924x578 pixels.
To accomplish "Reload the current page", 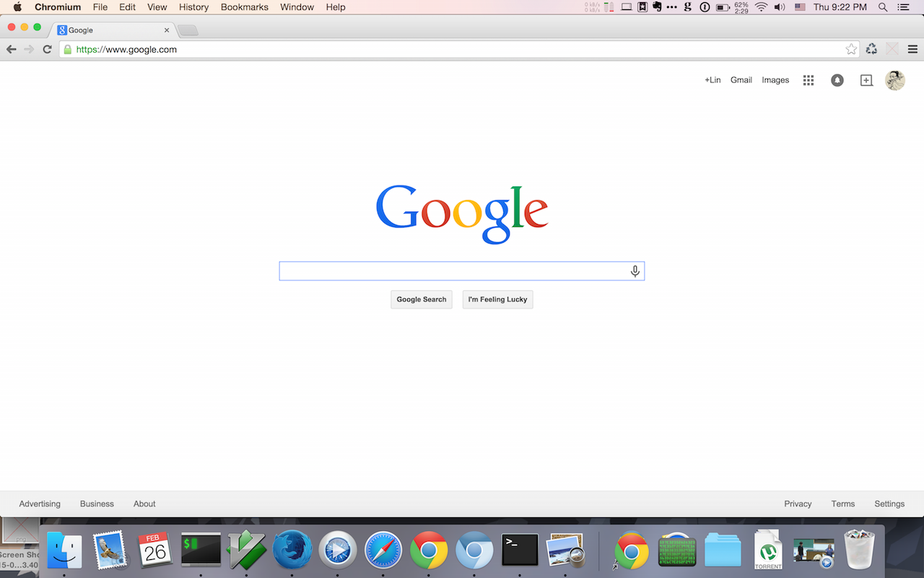I will pos(47,49).
